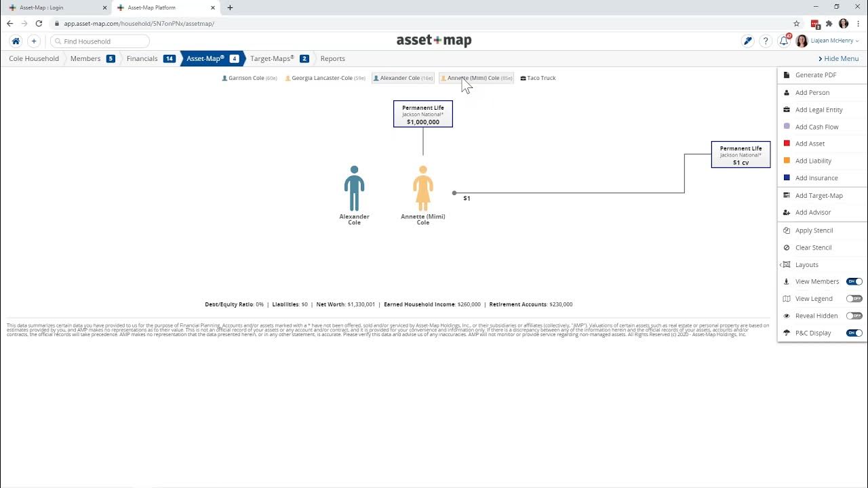This screenshot has height=488, width=868.
Task: Open the Cole Household breadcrumb tab
Action: click(x=34, y=58)
